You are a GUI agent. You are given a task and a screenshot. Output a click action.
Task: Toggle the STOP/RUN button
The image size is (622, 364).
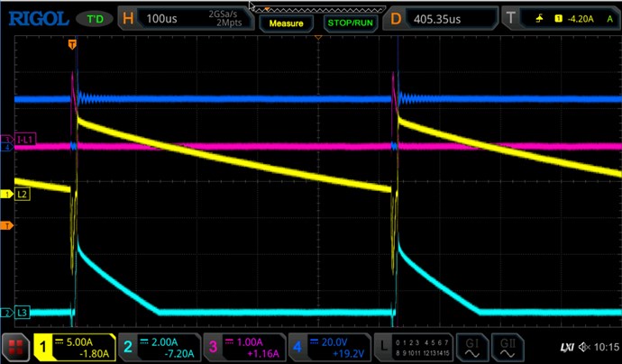(x=351, y=23)
